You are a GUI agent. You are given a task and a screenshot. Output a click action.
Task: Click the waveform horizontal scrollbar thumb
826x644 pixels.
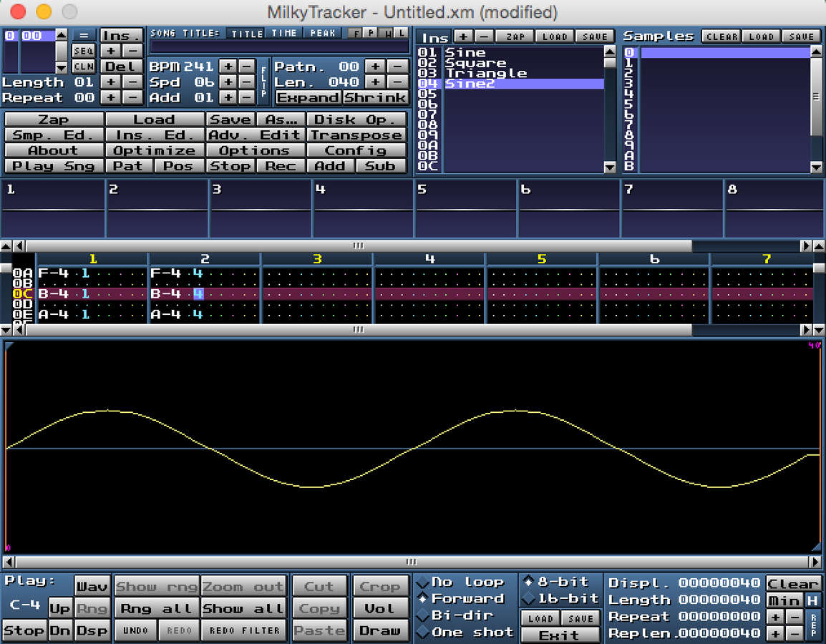(x=412, y=561)
